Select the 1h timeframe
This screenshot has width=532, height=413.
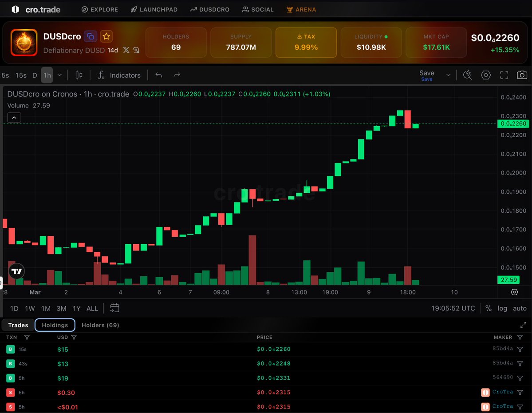(x=47, y=75)
